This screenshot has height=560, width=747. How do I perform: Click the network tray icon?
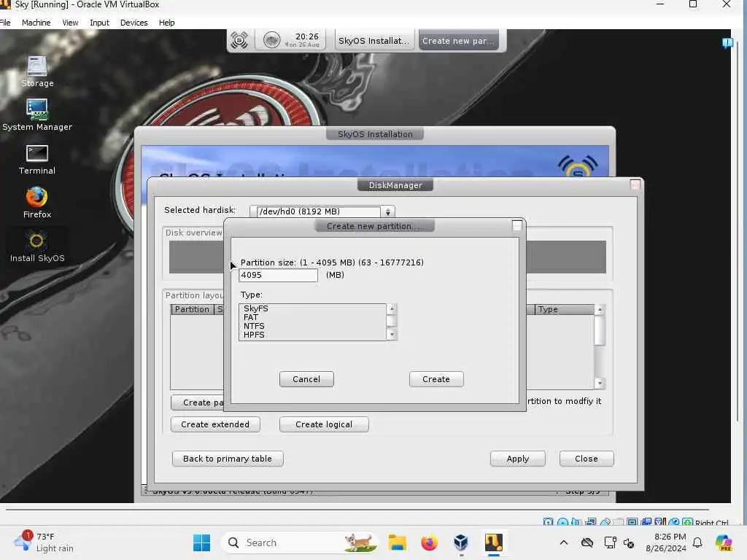[610, 542]
